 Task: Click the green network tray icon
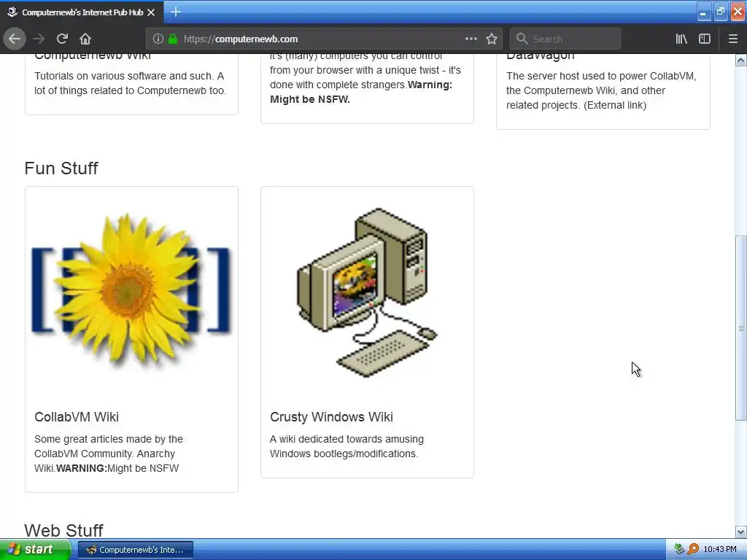click(679, 549)
